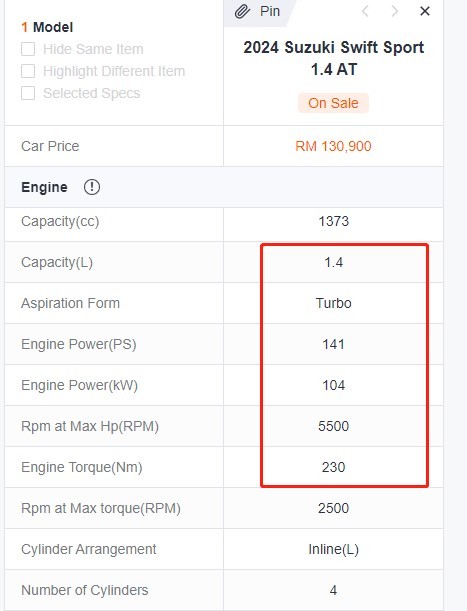467x611 pixels.
Task: Click the Engine Power(PS) value 141
Action: click(x=334, y=344)
